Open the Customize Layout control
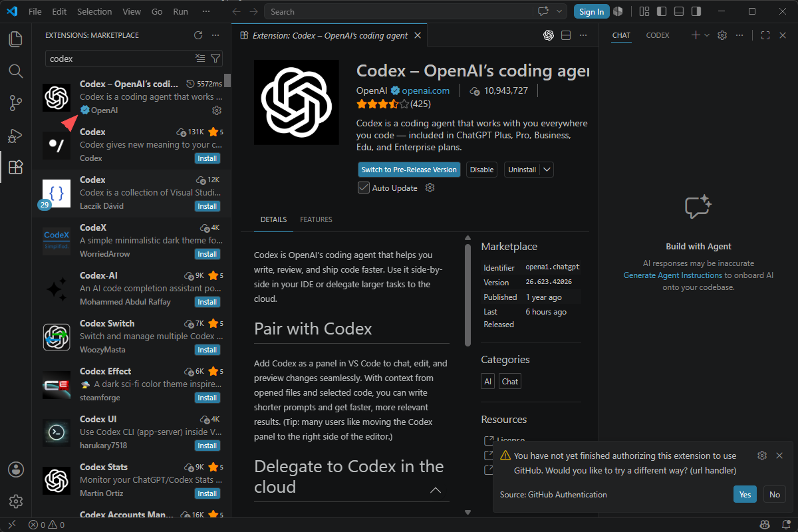This screenshot has width=798, height=532. pos(644,11)
